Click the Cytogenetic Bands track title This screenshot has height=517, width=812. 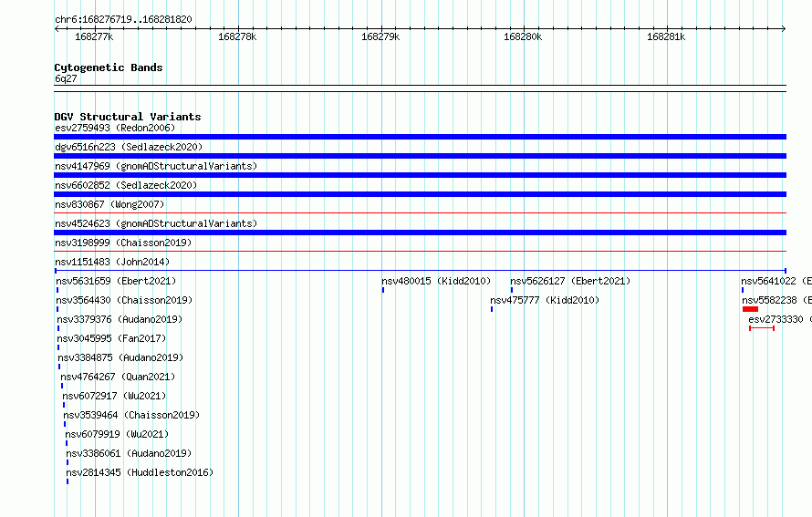(x=109, y=67)
